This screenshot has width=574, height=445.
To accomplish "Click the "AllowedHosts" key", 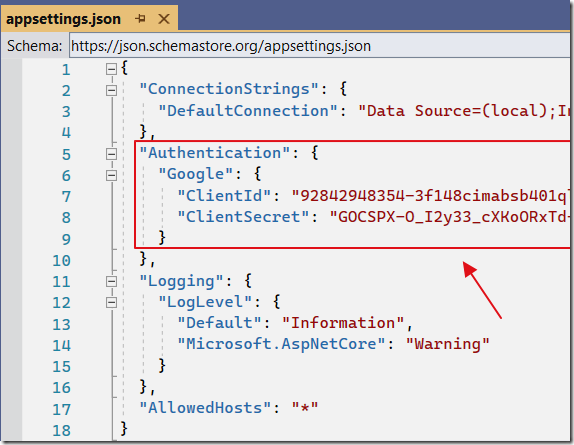I will 205,408.
